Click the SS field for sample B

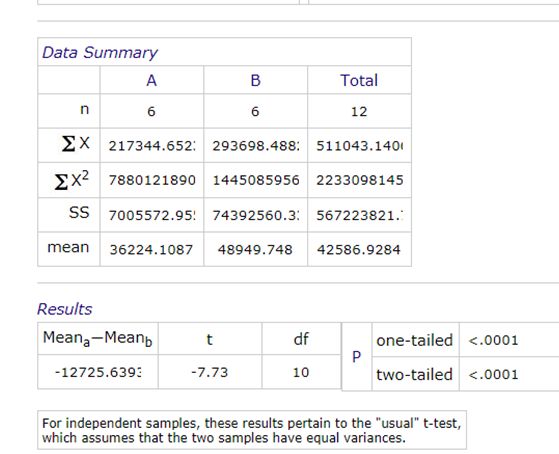pyautogui.click(x=256, y=215)
